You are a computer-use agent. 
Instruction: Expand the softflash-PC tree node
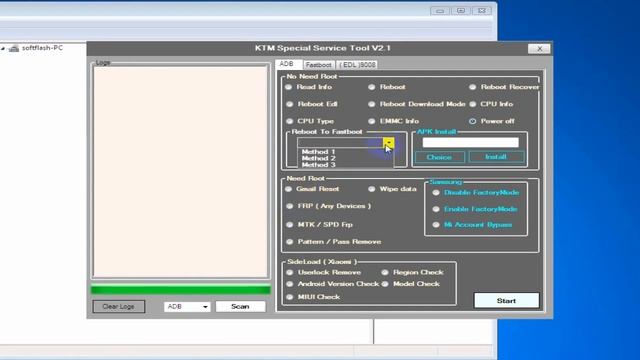tap(3, 48)
